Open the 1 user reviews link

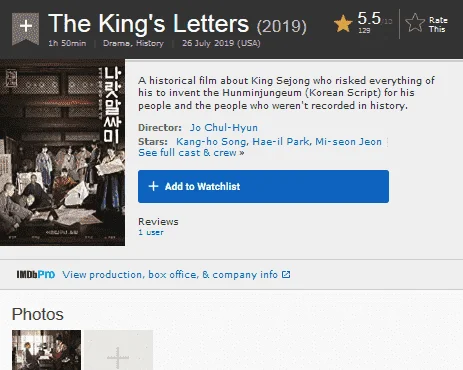click(x=151, y=232)
